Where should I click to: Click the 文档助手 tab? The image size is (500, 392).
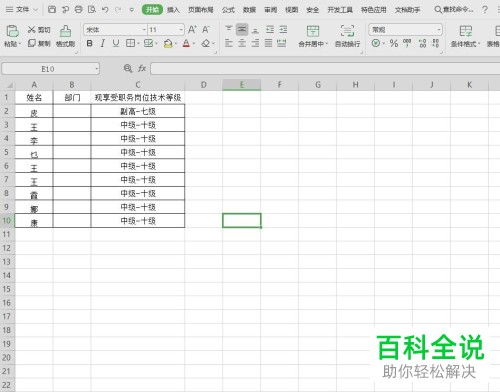(407, 10)
